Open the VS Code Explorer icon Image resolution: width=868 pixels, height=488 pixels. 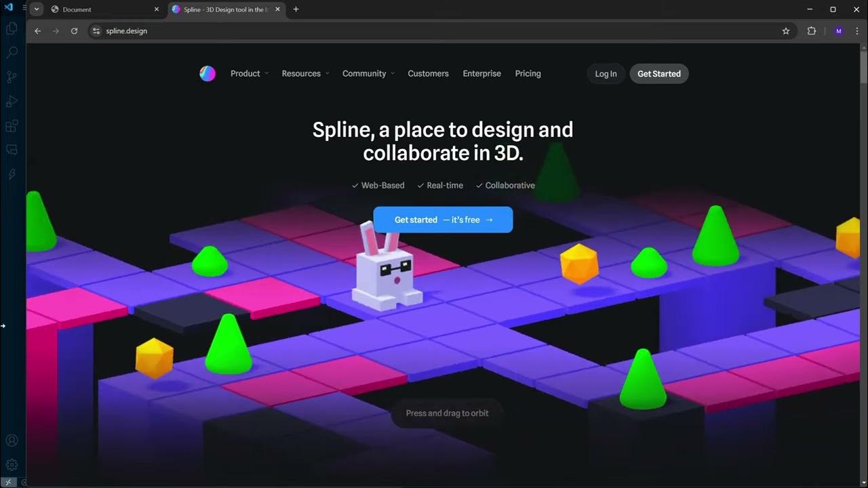12,28
